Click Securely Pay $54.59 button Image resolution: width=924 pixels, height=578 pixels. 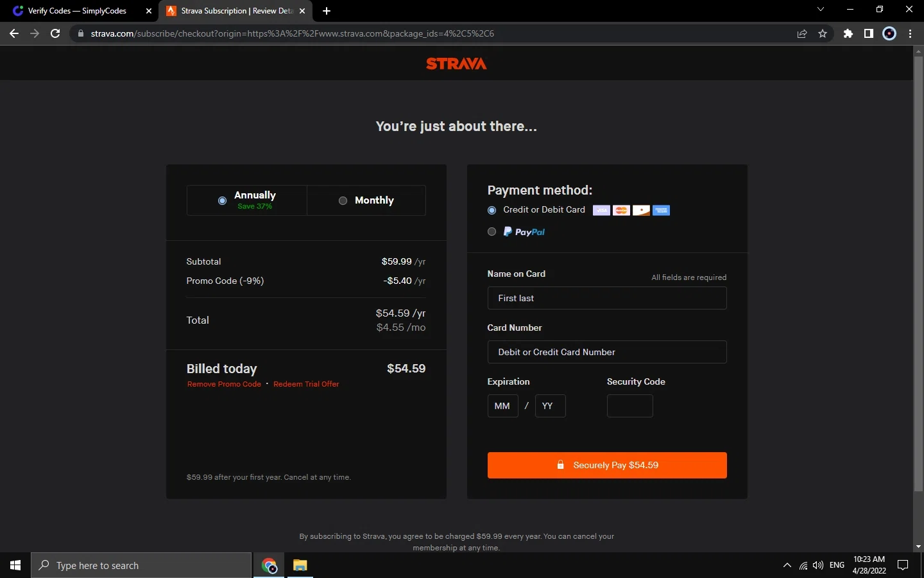pyautogui.click(x=607, y=465)
